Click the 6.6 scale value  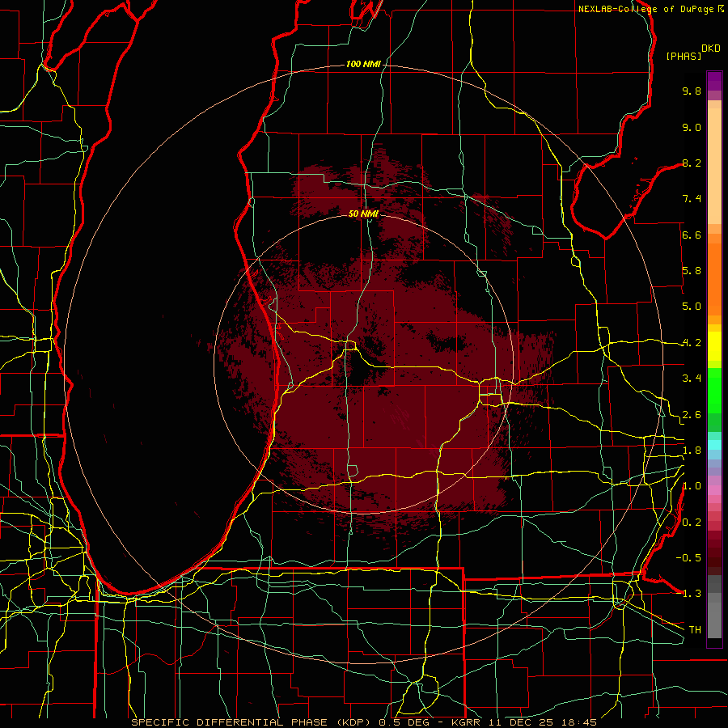pos(692,235)
